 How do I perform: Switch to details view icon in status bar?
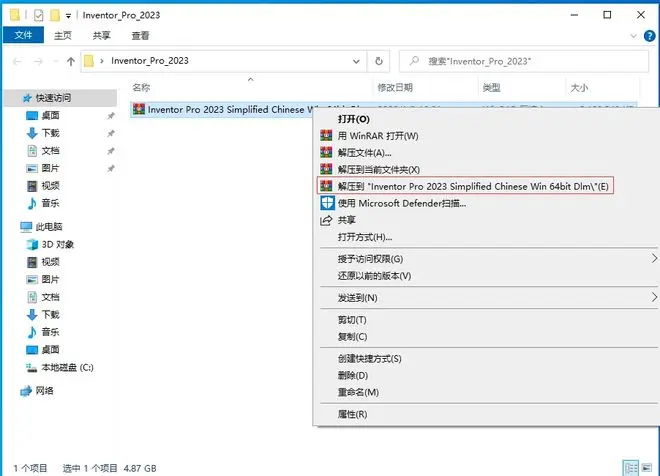631,468
